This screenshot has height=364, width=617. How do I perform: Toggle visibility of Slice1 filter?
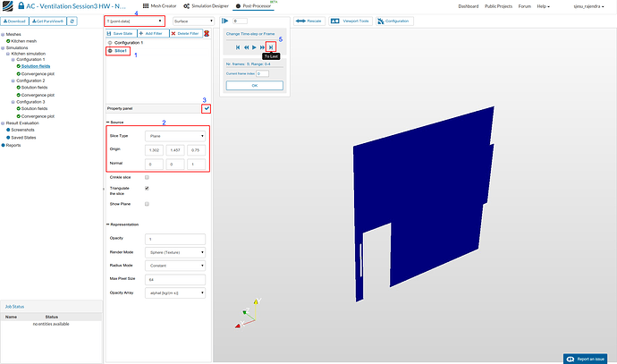(x=110, y=51)
